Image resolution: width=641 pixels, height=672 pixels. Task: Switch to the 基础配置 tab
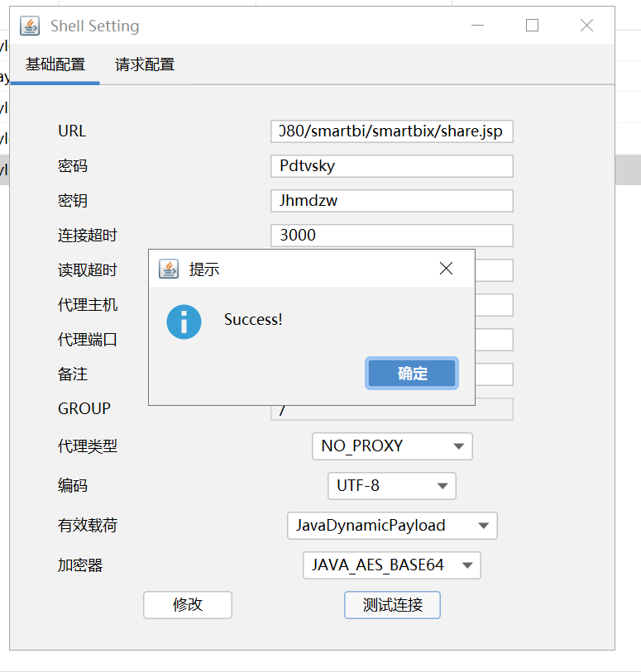pyautogui.click(x=55, y=64)
